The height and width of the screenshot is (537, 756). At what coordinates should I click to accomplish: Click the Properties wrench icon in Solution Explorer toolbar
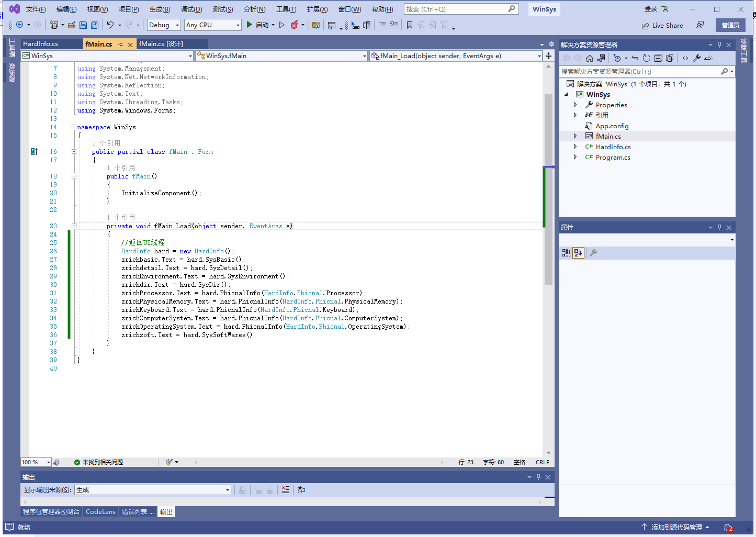tap(697, 58)
